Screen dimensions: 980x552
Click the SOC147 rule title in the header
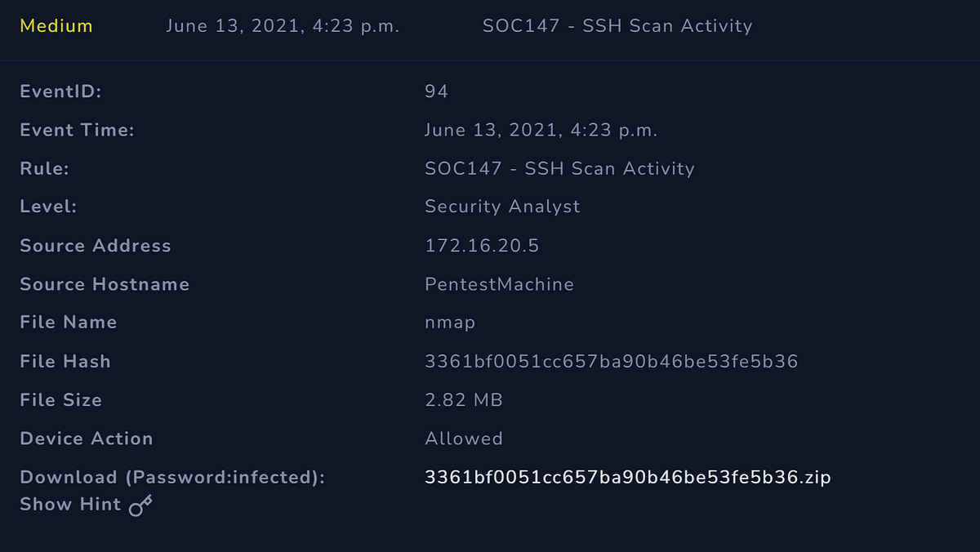click(617, 25)
